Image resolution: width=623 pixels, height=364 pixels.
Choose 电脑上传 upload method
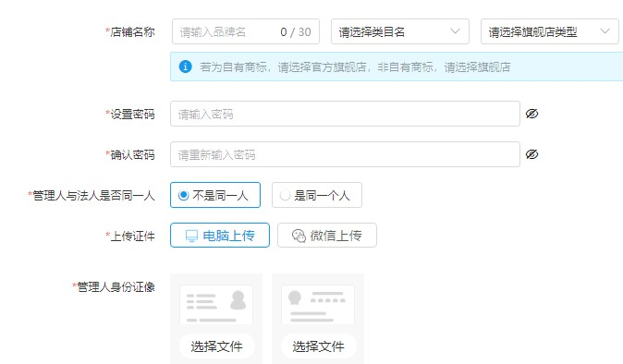(220, 236)
